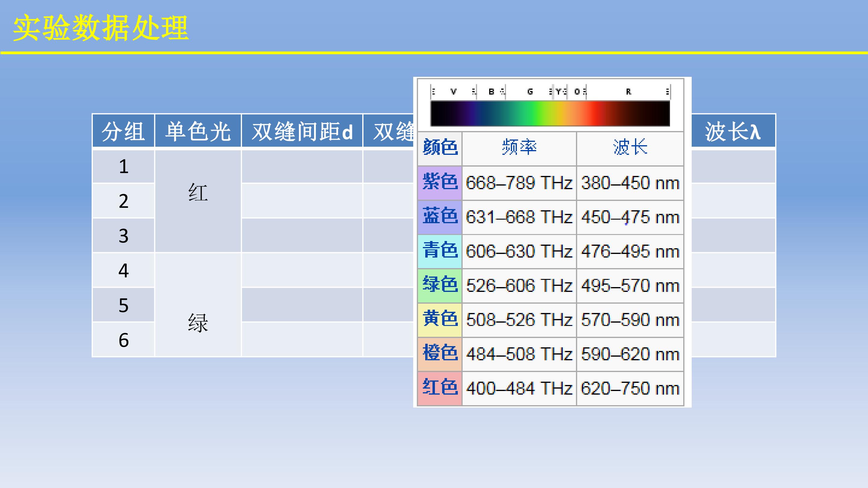
Task: Click the 波长 column header in spectrum table
Action: click(630, 147)
